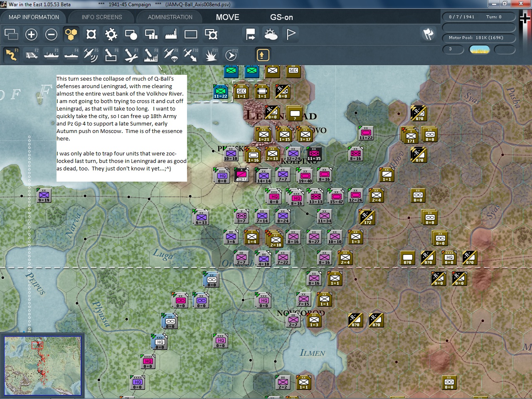Click the white turn commentary text box
The image size is (532, 399).
[122, 128]
